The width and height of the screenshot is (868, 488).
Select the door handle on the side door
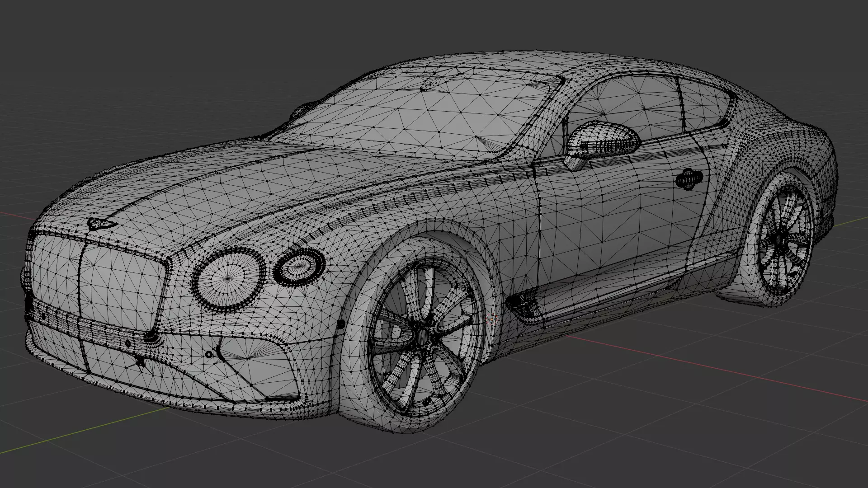point(689,179)
